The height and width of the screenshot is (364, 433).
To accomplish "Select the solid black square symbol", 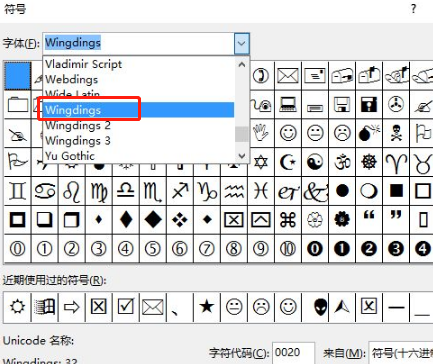I will [396, 191].
